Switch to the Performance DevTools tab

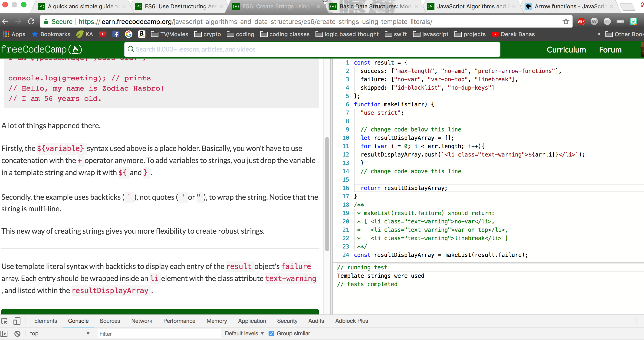tap(179, 321)
